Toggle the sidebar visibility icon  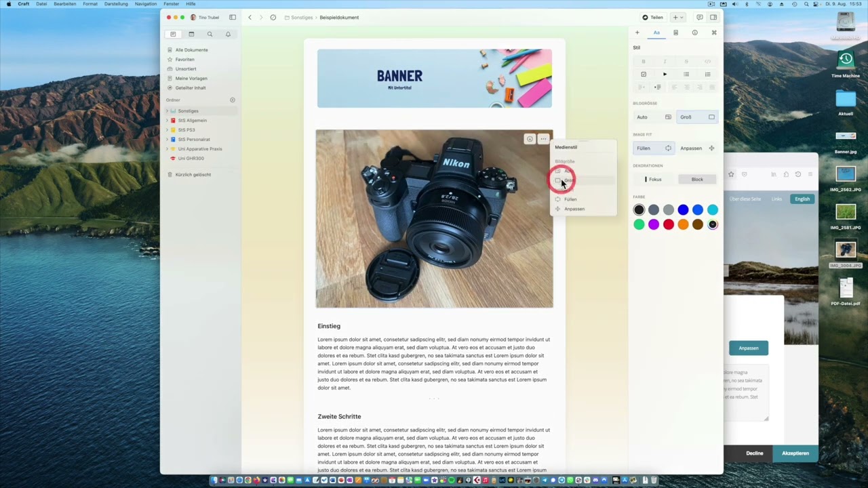[x=233, y=17]
